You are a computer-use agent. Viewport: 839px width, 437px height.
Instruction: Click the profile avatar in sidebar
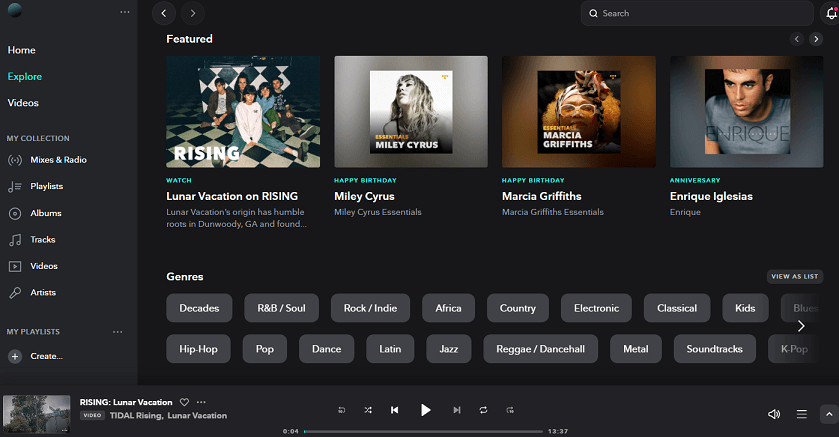[15, 10]
